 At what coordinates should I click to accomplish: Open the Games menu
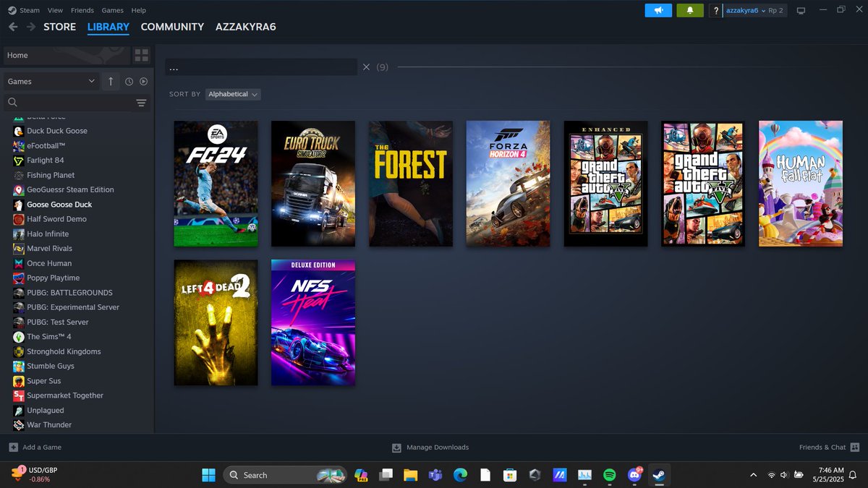point(112,10)
